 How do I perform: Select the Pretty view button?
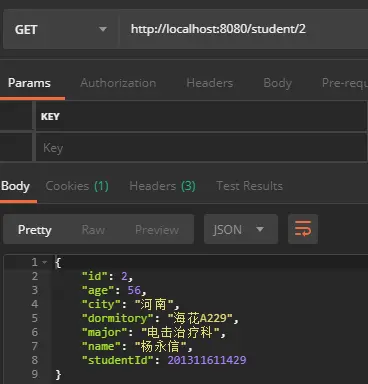click(x=35, y=230)
